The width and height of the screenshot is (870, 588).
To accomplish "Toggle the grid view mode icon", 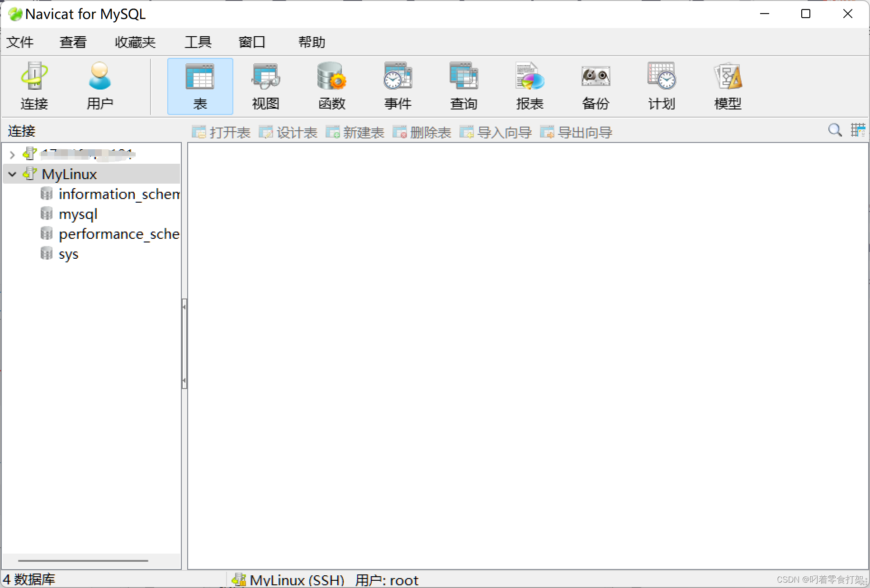I will click(857, 130).
